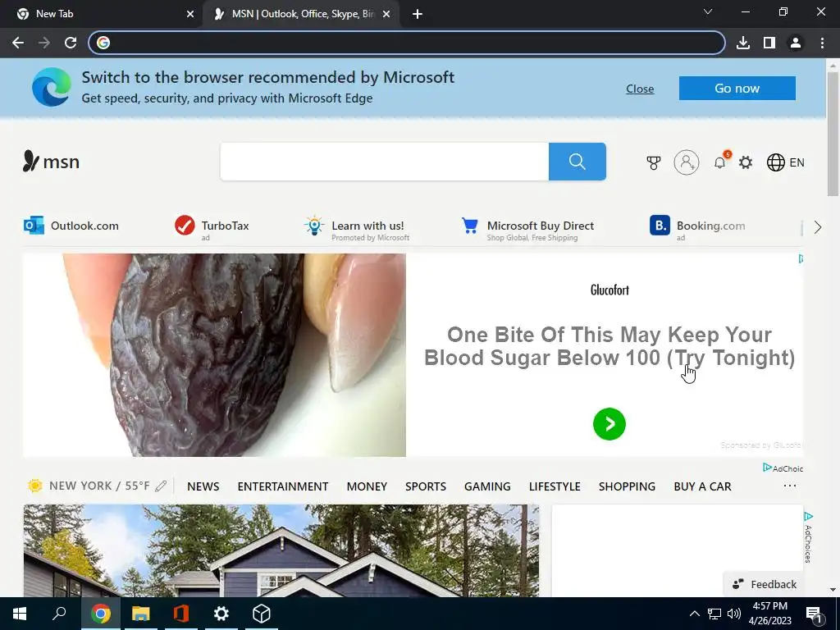This screenshot has width=840, height=630.
Task: Open the SPORTS category
Action: click(x=426, y=486)
